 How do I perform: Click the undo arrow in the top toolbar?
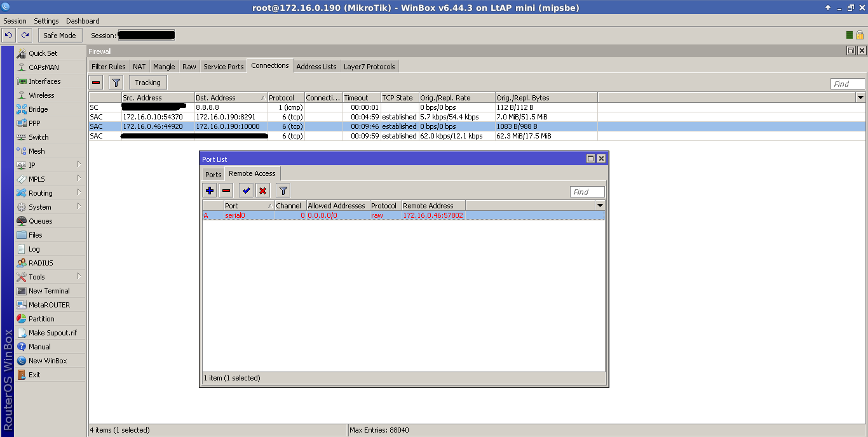[x=8, y=35]
